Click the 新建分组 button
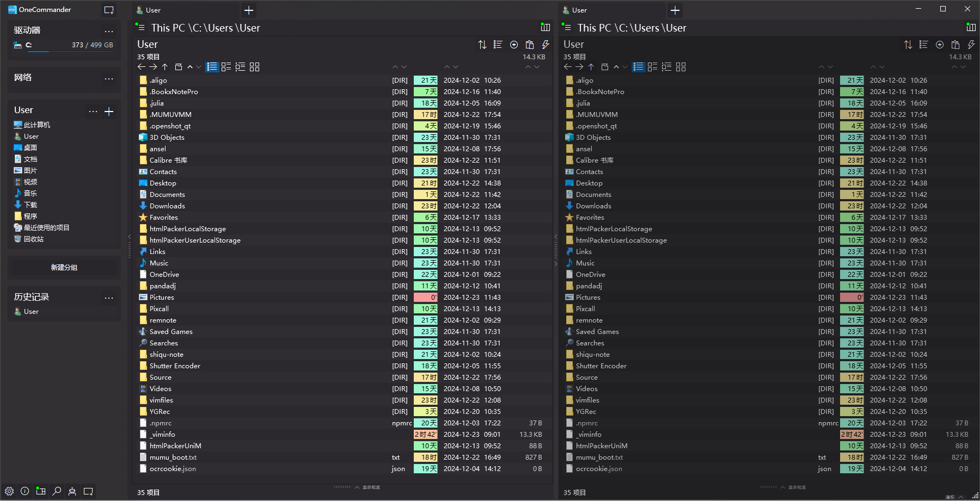980x501 pixels. [x=64, y=268]
